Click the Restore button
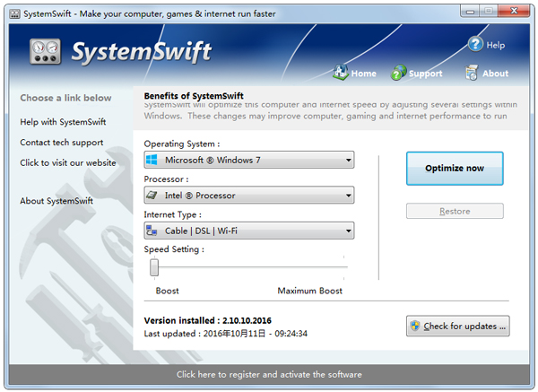Image resolution: width=538 pixels, height=392 pixels. 455,211
